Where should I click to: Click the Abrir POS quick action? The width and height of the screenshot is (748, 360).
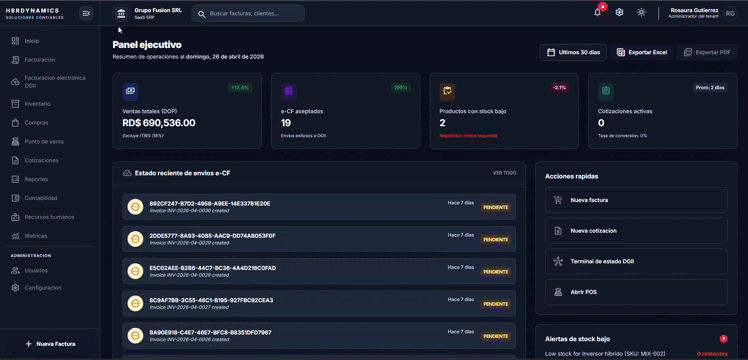pyautogui.click(x=636, y=292)
